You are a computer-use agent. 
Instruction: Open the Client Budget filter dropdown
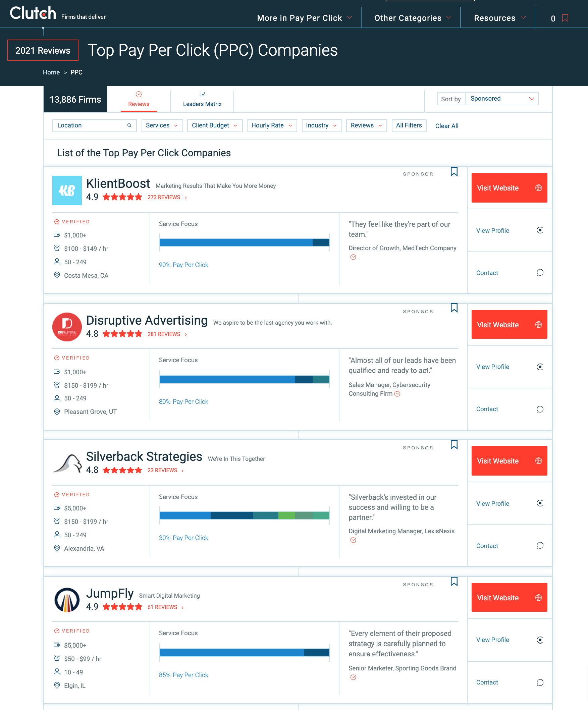[215, 125]
